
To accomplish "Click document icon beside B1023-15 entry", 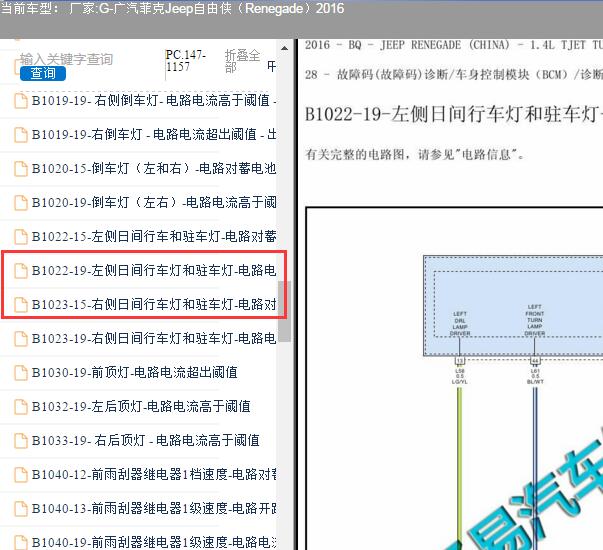I will (x=21, y=305).
